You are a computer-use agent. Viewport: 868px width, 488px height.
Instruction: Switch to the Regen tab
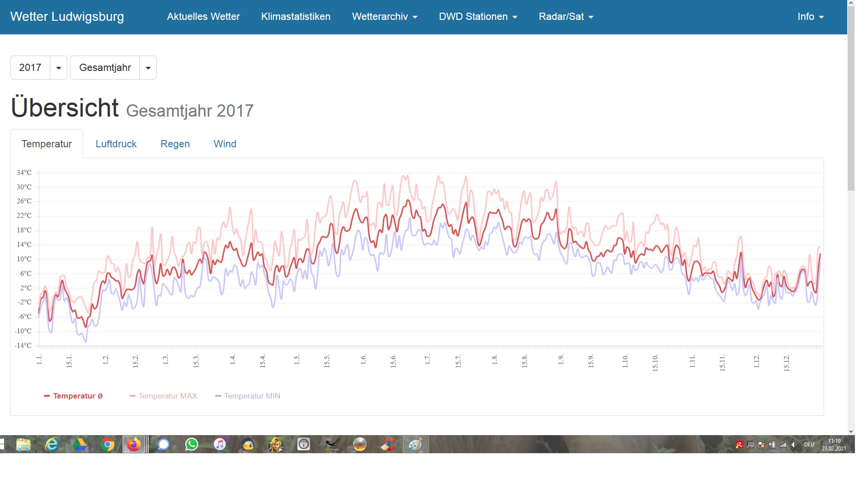click(x=175, y=144)
